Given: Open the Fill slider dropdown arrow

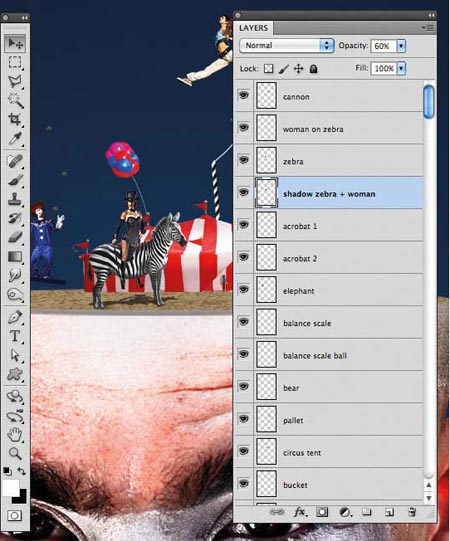Looking at the screenshot, I should (401, 68).
